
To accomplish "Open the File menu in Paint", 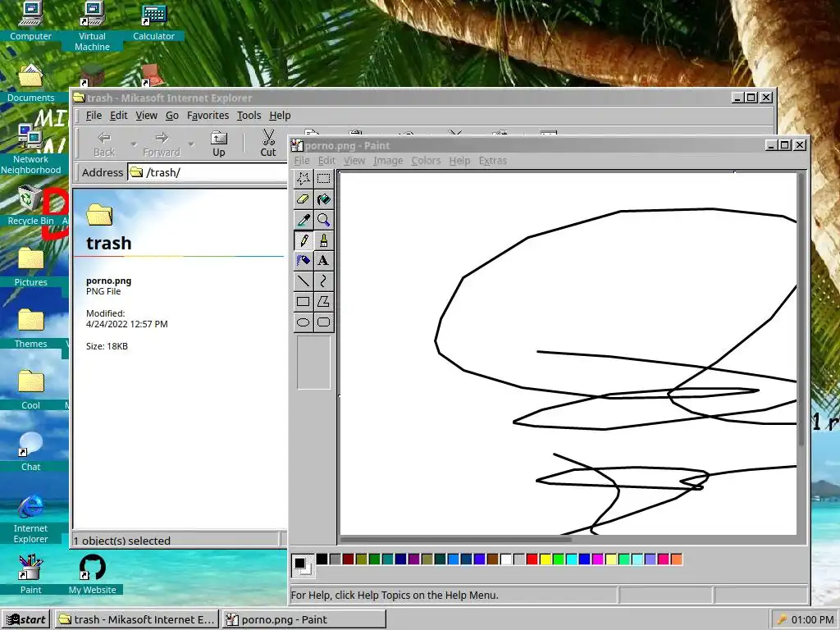I will coord(302,161).
